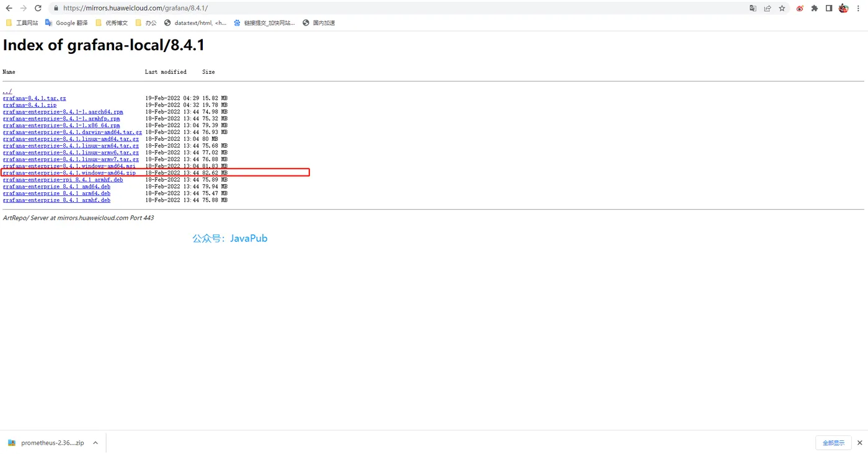Download enterprise 8.4.1-1.x86_64.rpm
The height and width of the screenshot is (454, 868).
(61, 125)
